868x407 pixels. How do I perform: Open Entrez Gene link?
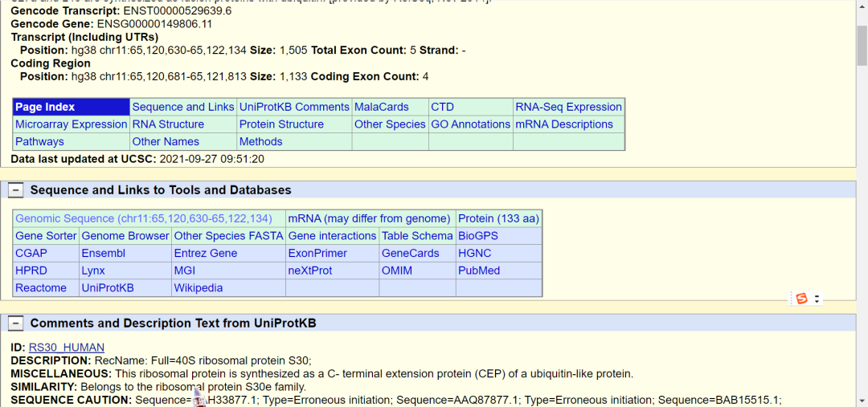(x=206, y=253)
